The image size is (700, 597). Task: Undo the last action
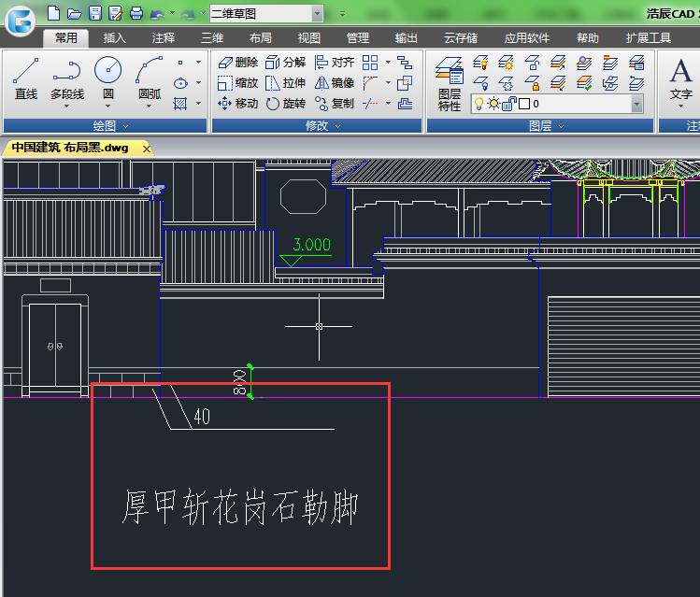click(x=157, y=14)
